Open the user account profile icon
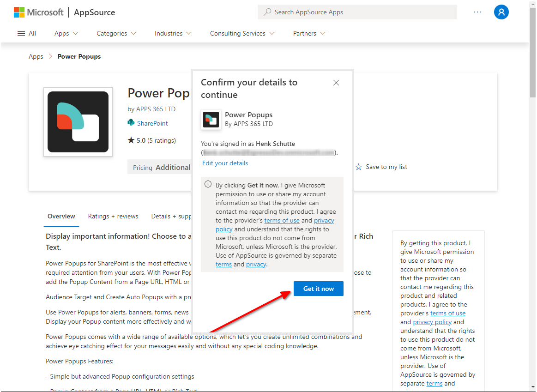The height and width of the screenshot is (392, 537). 501,12
